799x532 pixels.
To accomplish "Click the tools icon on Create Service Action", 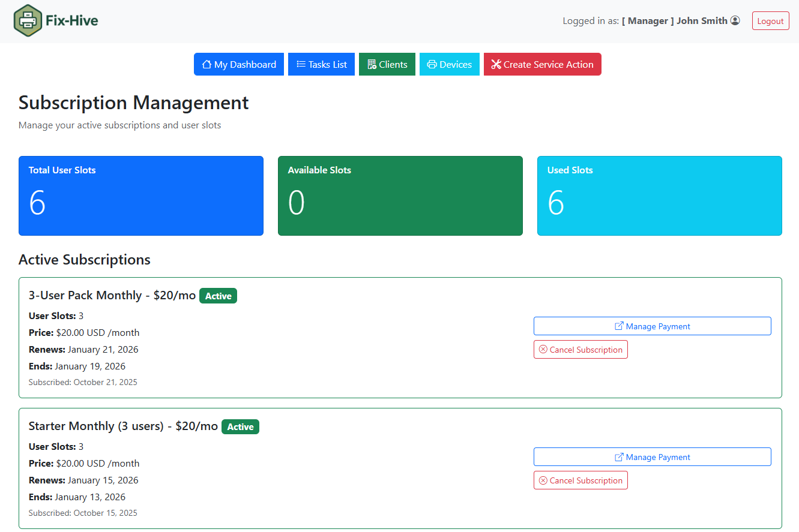I will coord(496,64).
